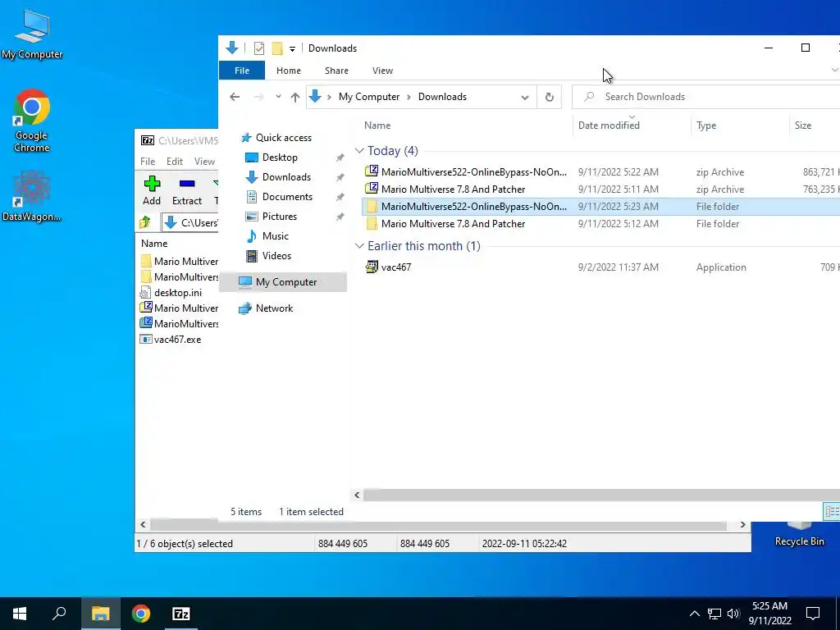840x630 pixels.
Task: Click the Refresh button in Explorer
Action: point(549,97)
